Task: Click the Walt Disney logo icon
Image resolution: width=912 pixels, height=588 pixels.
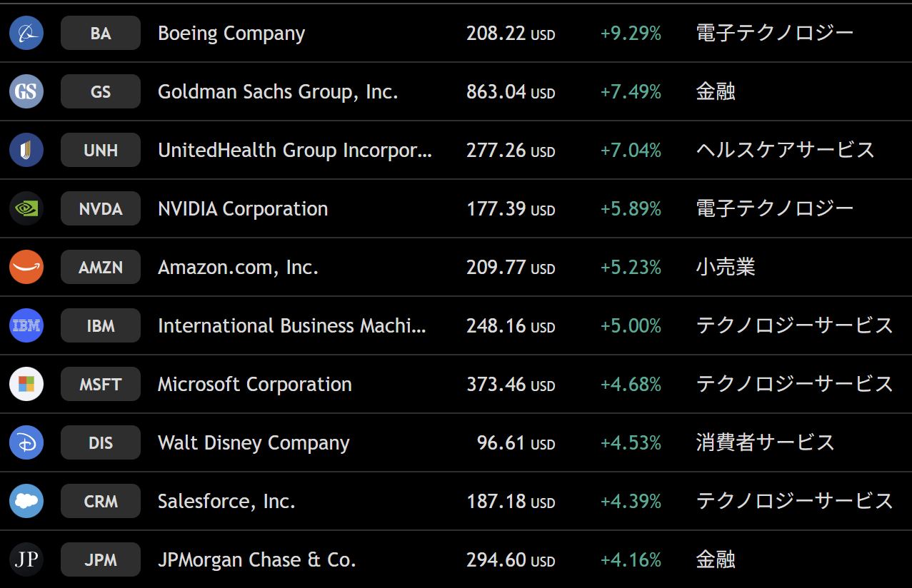Action: 26,442
